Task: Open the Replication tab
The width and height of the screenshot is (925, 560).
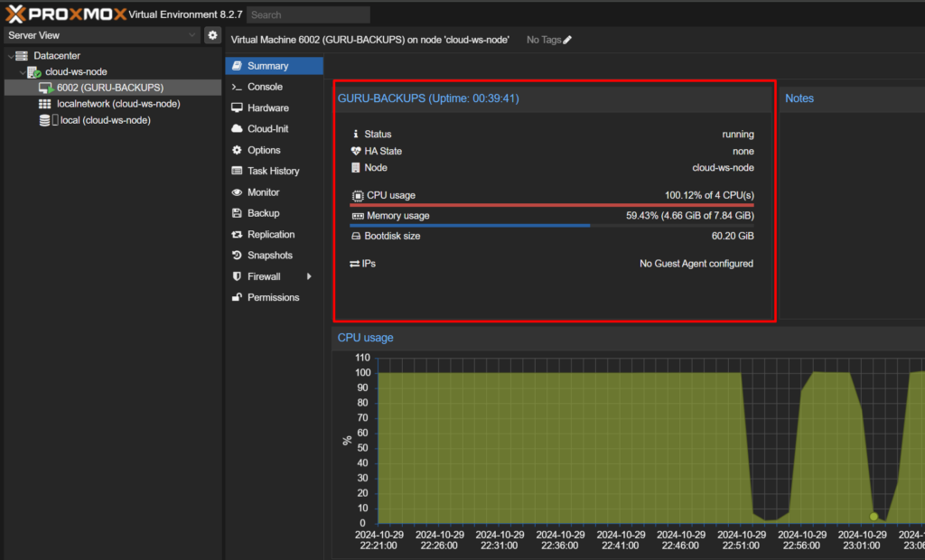Action: tap(275, 234)
